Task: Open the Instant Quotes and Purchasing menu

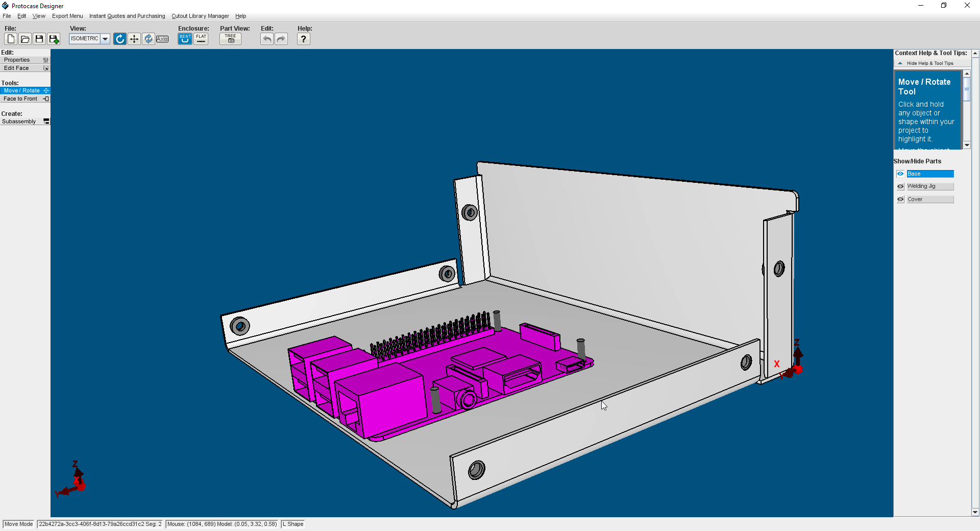Action: (127, 16)
